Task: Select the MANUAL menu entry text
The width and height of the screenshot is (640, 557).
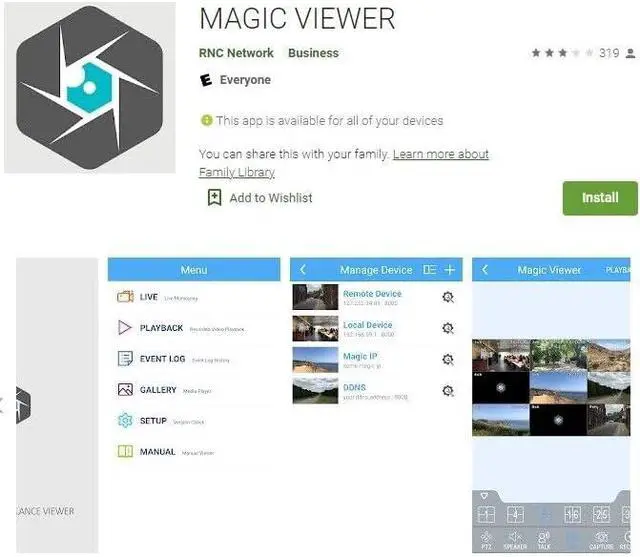Action: pos(158,452)
